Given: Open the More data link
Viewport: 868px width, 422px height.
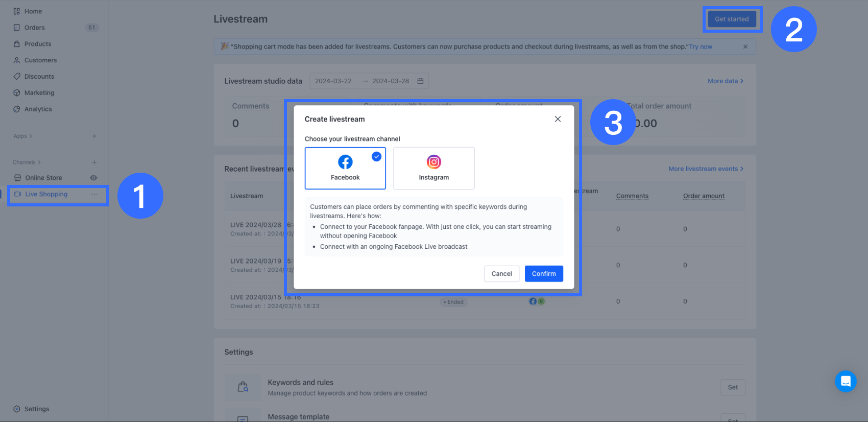Looking at the screenshot, I should [726, 81].
